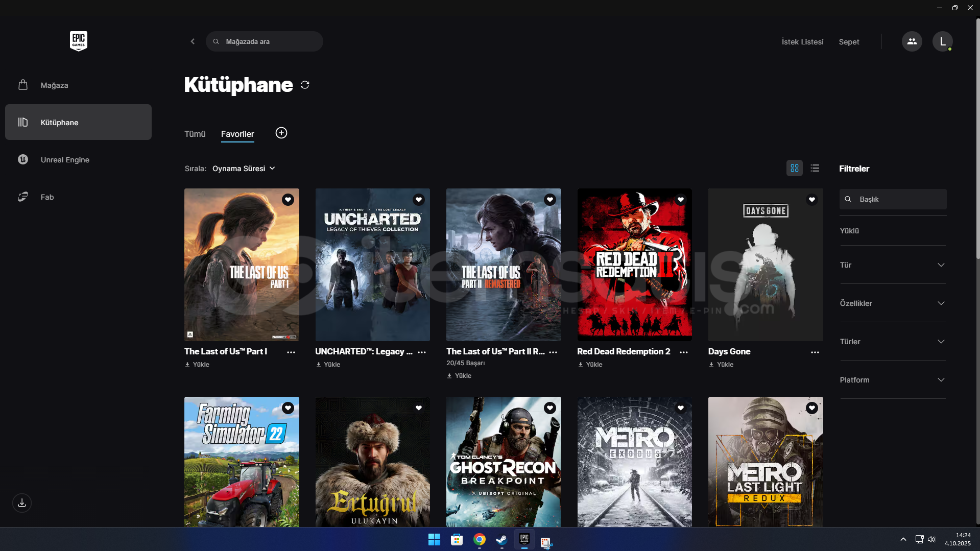Unfavorite UNCHARTED Legacy of Thieves
This screenshot has width=980, height=551.
coord(419,200)
